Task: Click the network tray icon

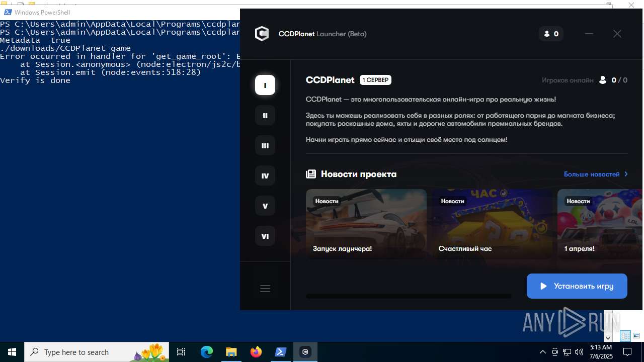Action: [x=567, y=352]
